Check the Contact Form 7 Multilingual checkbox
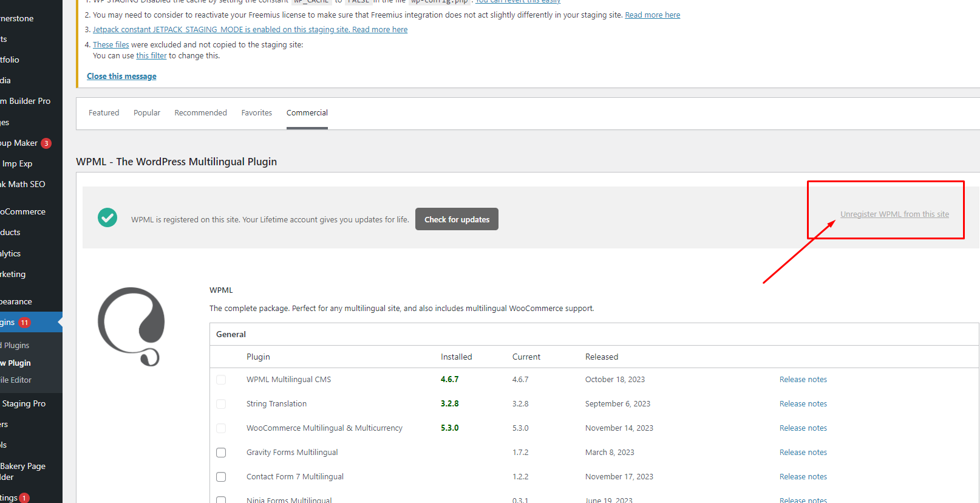The image size is (980, 503). pos(221,477)
